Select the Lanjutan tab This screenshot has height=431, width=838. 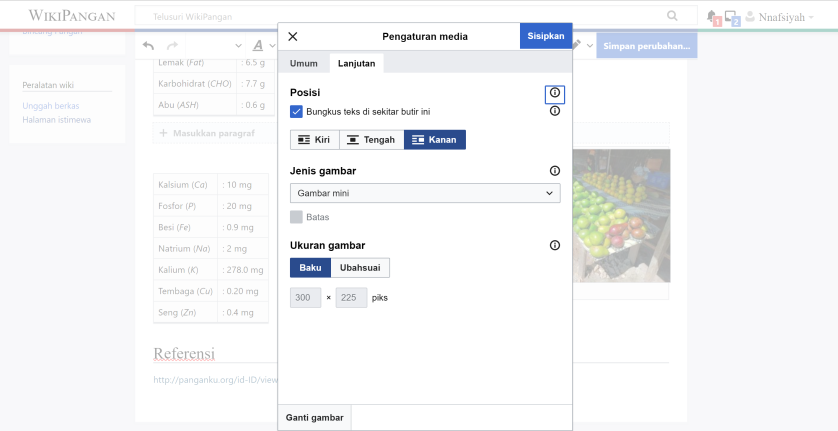[356, 63]
